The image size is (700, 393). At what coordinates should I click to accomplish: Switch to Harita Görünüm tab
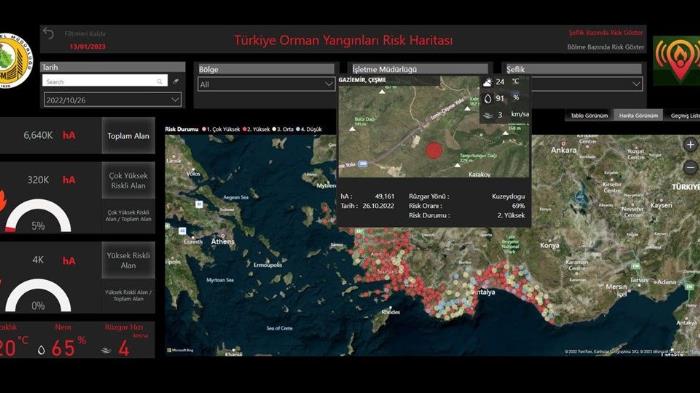pos(638,115)
